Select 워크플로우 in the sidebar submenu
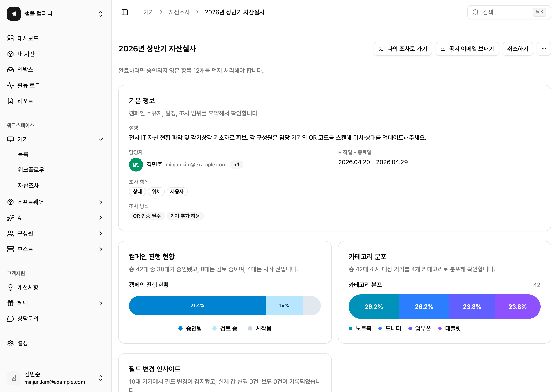558x392 pixels. [x=31, y=170]
